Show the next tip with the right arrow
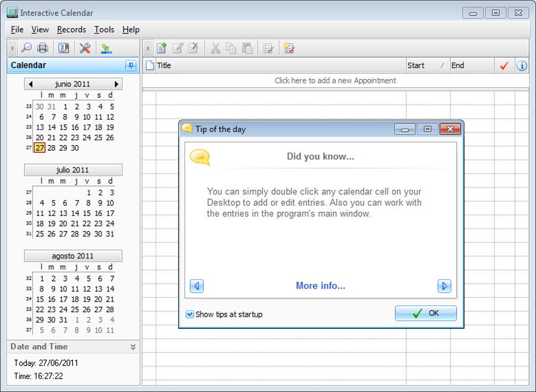This screenshot has height=392, width=536. pos(444,286)
